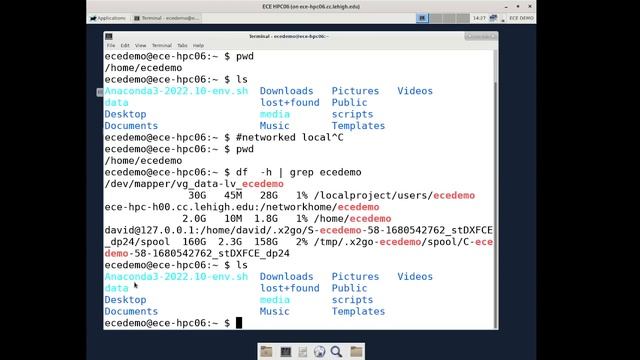Click the "/localproject/users/ecedemo" mount path
Viewport: 640px width, 360px height.
pyautogui.click(x=394, y=196)
